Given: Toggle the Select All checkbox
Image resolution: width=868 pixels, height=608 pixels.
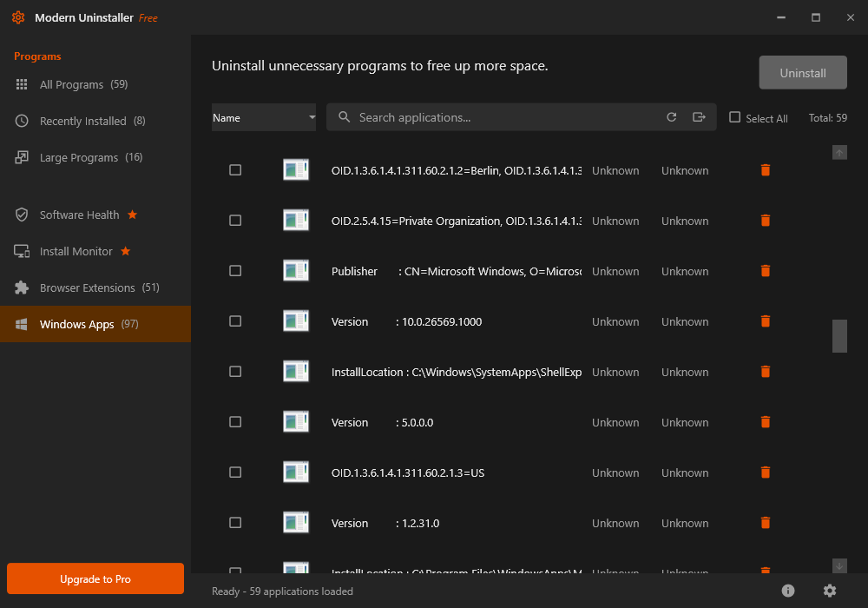Looking at the screenshot, I should click(x=734, y=117).
